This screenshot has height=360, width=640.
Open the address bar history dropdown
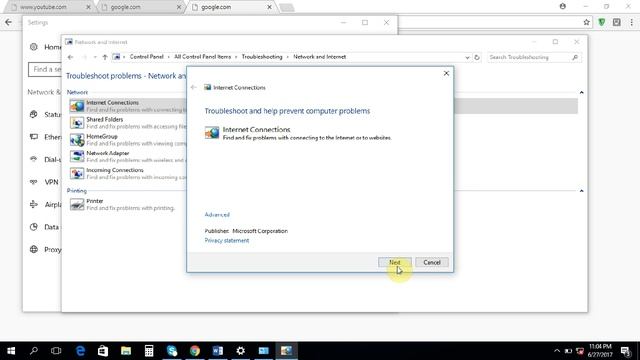(x=467, y=58)
